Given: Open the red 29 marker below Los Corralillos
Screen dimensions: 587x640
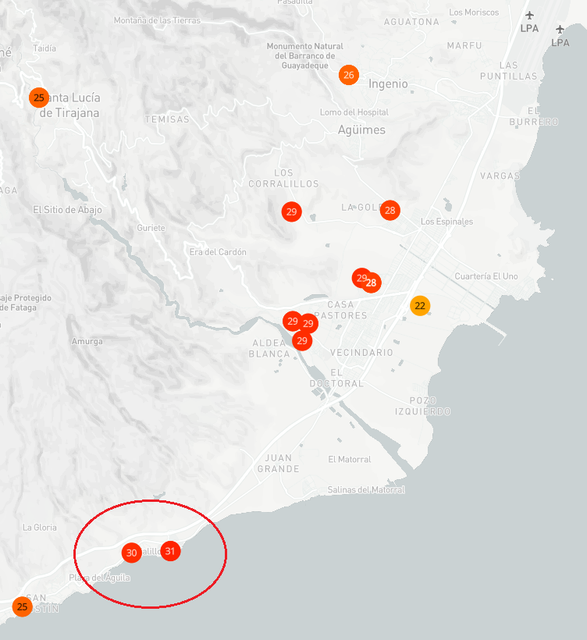Looking at the screenshot, I should click(291, 211).
